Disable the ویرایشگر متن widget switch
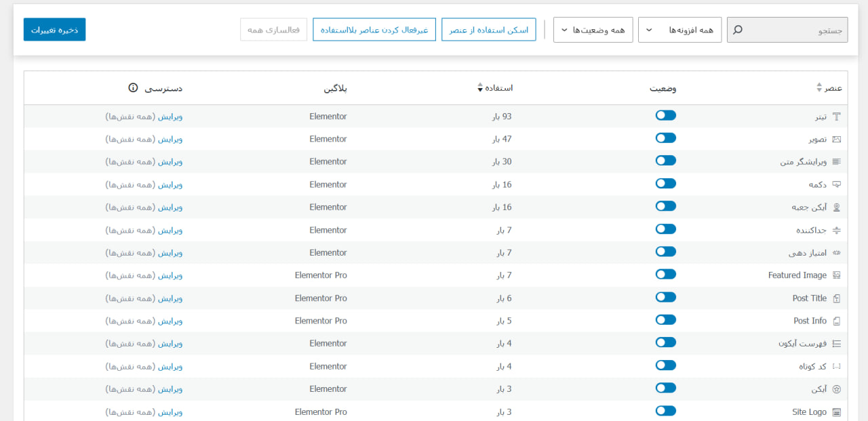Screen dimensions: 868x421 tap(666, 161)
